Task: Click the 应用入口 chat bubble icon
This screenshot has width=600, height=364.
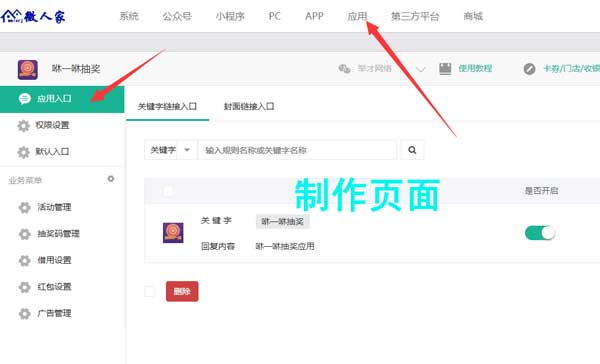Action: (24, 99)
